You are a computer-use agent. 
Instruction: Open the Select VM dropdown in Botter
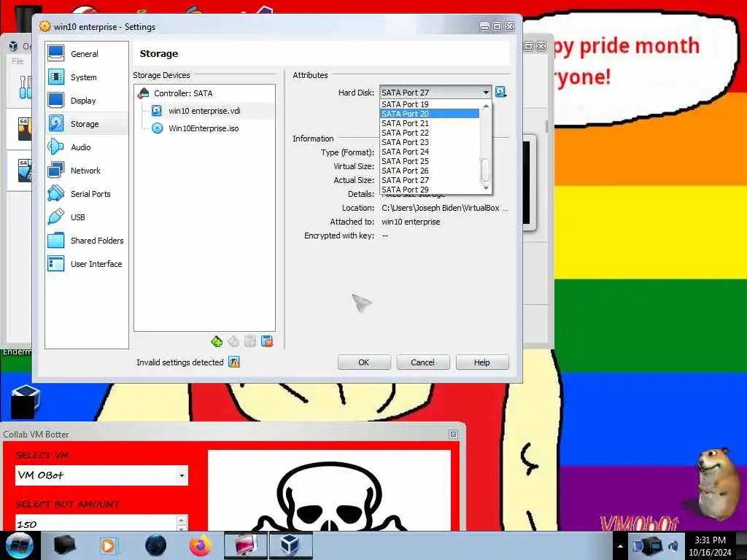point(101,475)
